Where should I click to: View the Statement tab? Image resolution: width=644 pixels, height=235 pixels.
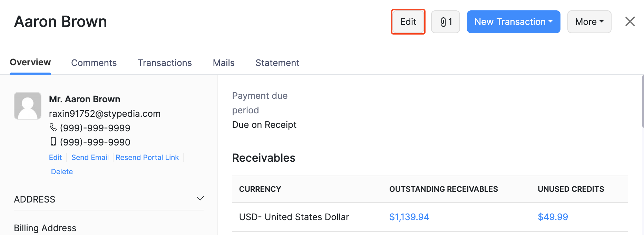pos(277,63)
